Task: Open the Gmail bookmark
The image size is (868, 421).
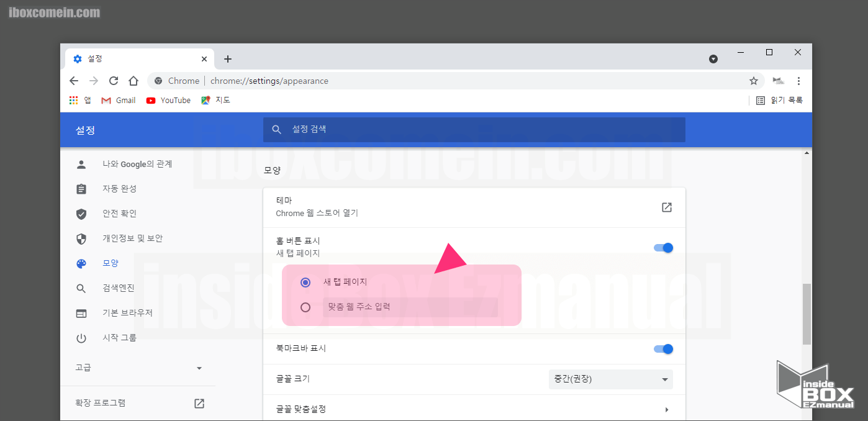Action: click(118, 100)
